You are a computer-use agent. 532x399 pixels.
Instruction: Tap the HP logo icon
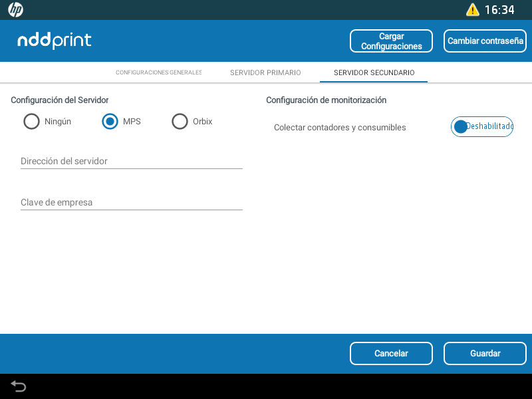coord(15,10)
